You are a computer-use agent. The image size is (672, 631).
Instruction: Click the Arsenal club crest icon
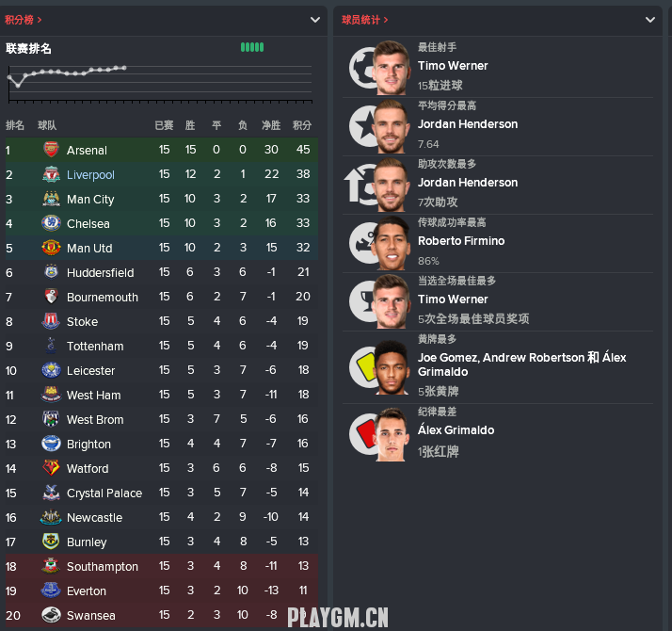(51, 150)
